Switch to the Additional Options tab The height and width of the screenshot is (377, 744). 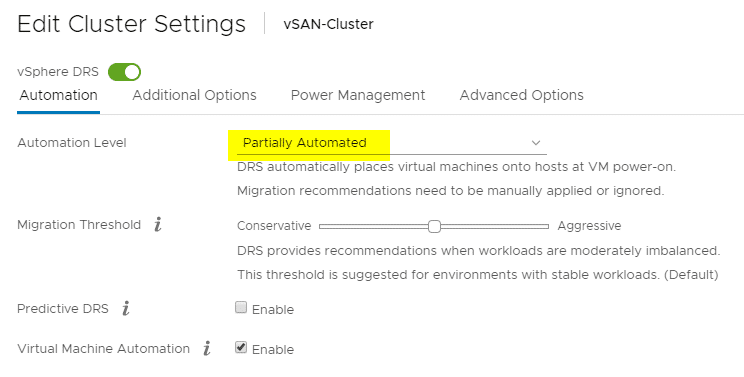tap(195, 95)
